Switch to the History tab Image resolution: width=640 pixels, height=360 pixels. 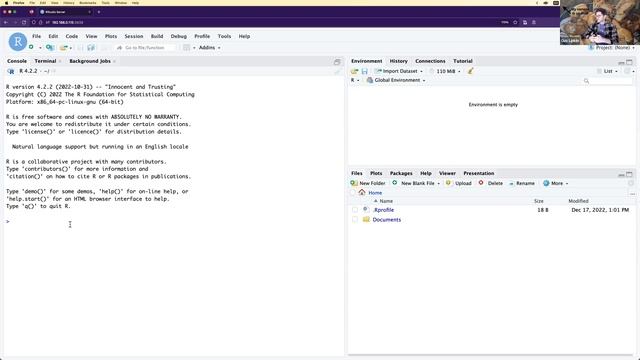pyautogui.click(x=398, y=61)
